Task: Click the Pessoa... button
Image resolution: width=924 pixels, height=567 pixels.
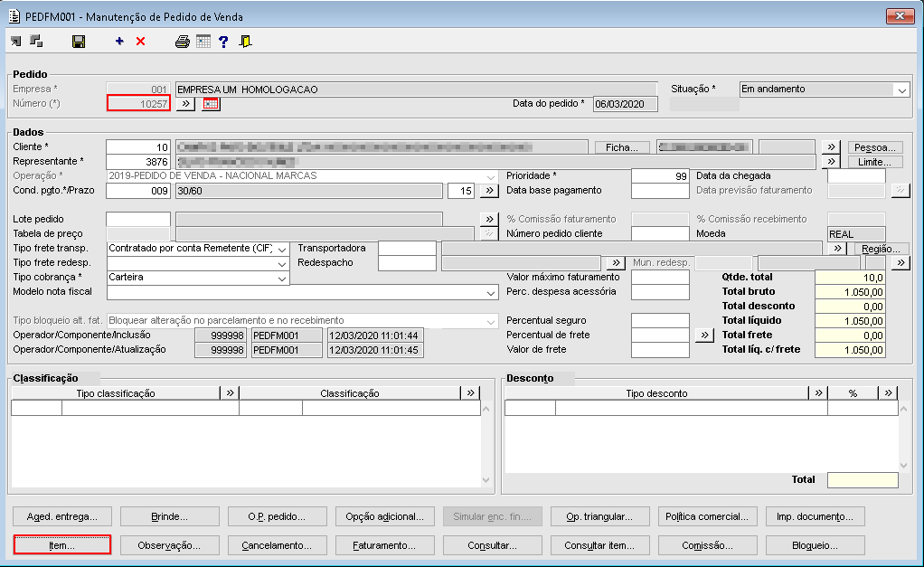Action: (875, 147)
